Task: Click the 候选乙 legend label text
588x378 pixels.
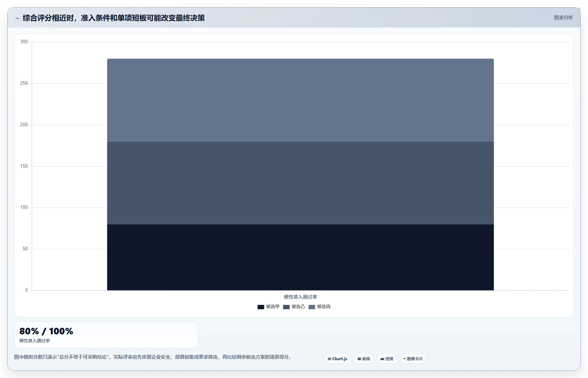Action: coord(298,307)
